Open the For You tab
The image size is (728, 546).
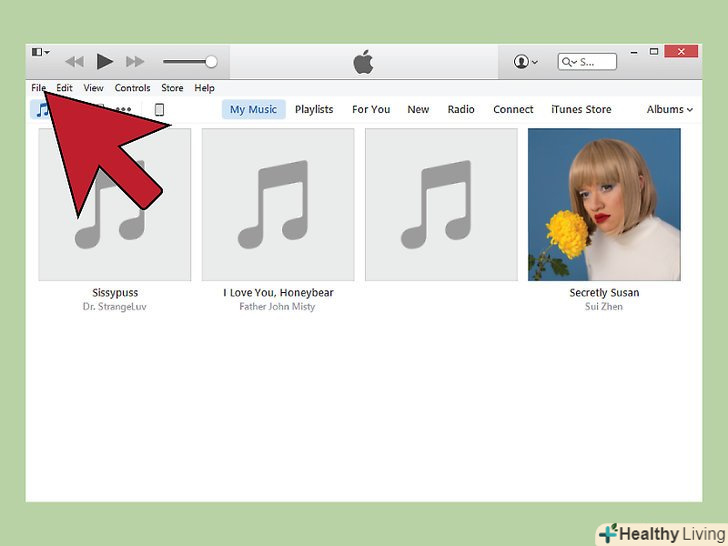pos(371,110)
